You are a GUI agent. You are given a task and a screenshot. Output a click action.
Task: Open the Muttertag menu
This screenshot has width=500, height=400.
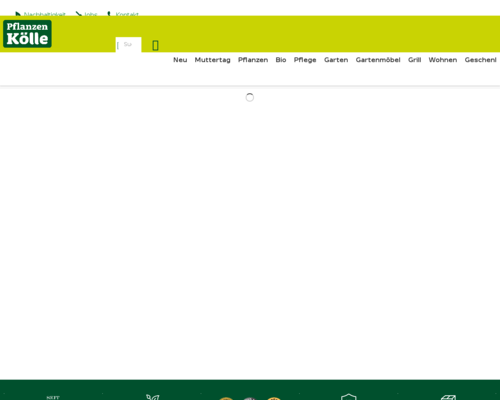point(212,60)
